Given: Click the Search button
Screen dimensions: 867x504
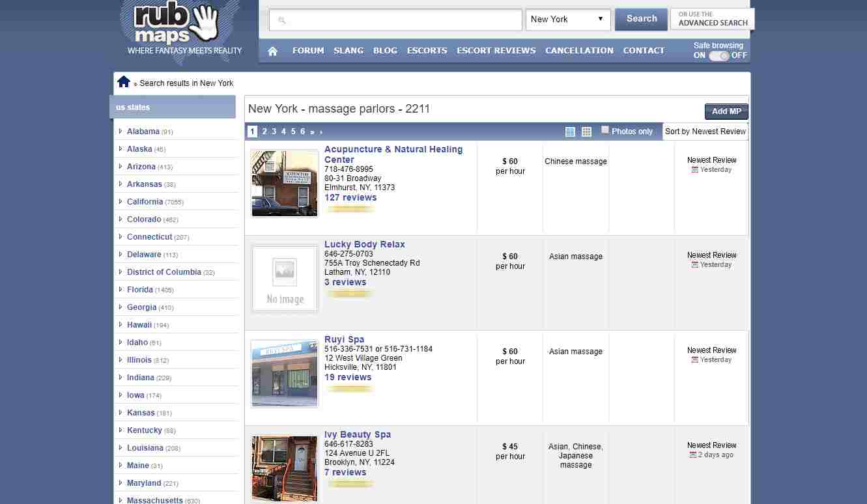Looking at the screenshot, I should click(642, 19).
